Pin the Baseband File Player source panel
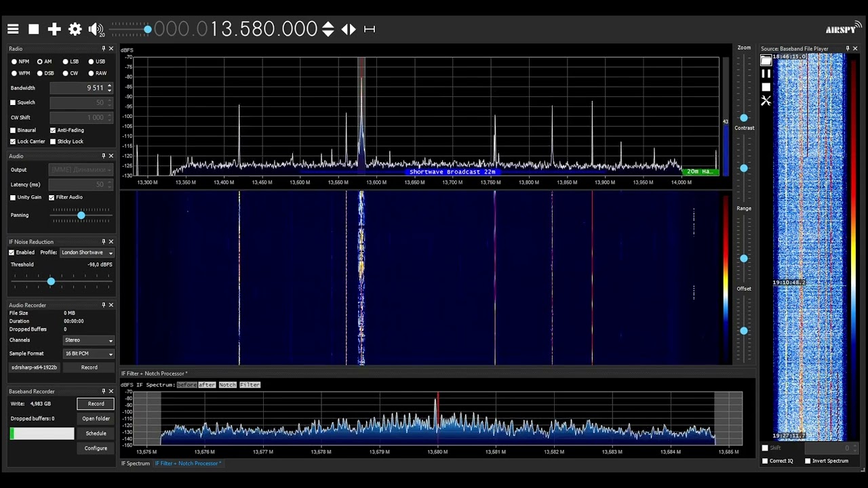Screen dimensions: 868x488 (x=847, y=49)
